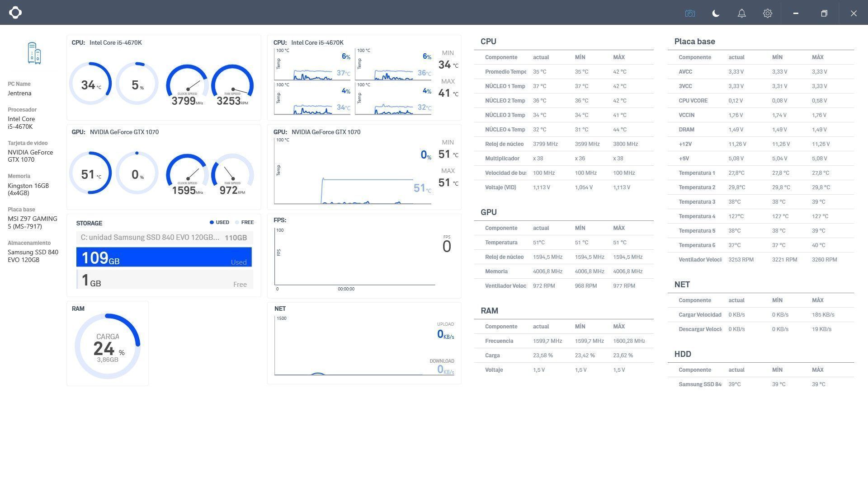This screenshot has height=477, width=868.
Task: Take a screenshot with the camera icon
Action: pyautogui.click(x=690, y=14)
